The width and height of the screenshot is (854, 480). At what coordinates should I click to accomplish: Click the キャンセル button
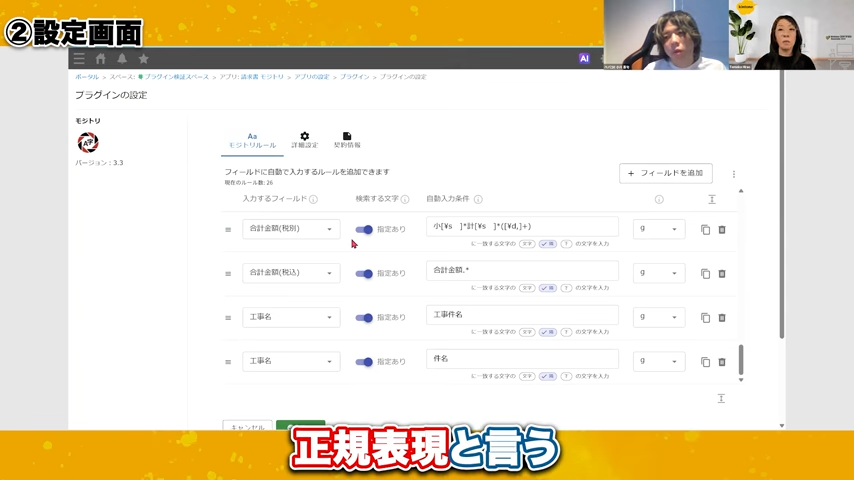pos(247,426)
